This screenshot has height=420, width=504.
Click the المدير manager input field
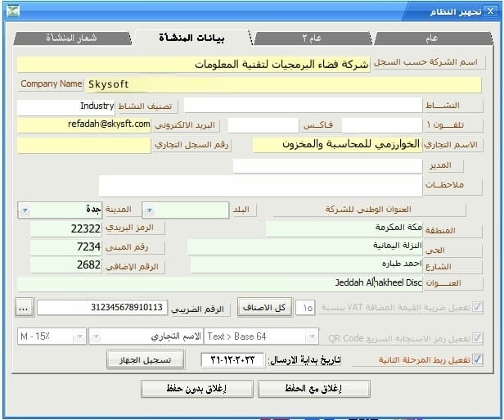coord(327,166)
